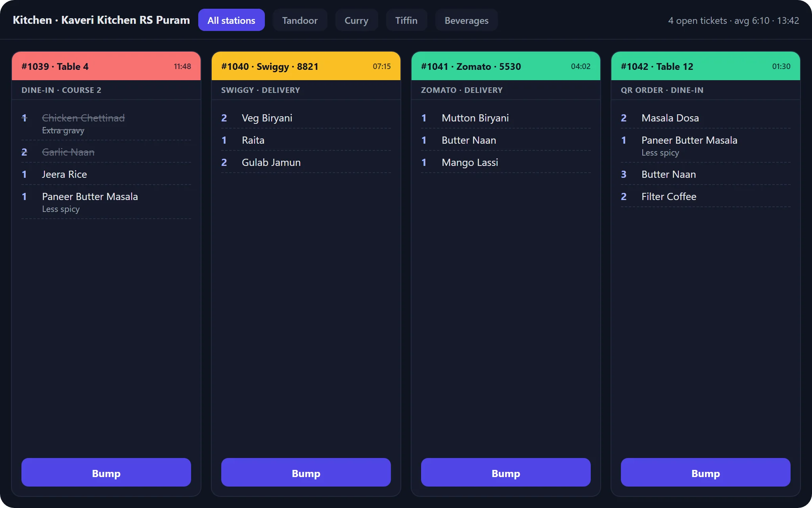The height and width of the screenshot is (508, 812).
Task: Unmark the struck-through Chicken Chettinad item
Action: point(106,123)
